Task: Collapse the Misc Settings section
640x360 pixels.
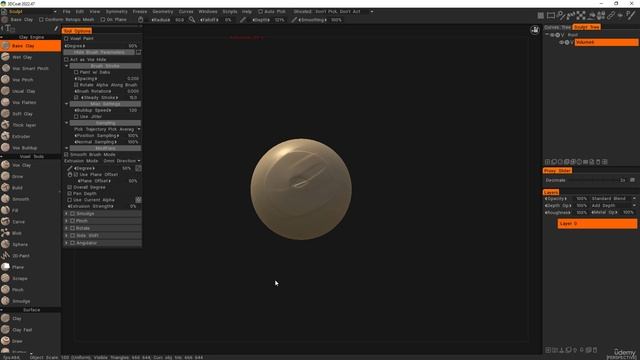Action: tap(67, 104)
